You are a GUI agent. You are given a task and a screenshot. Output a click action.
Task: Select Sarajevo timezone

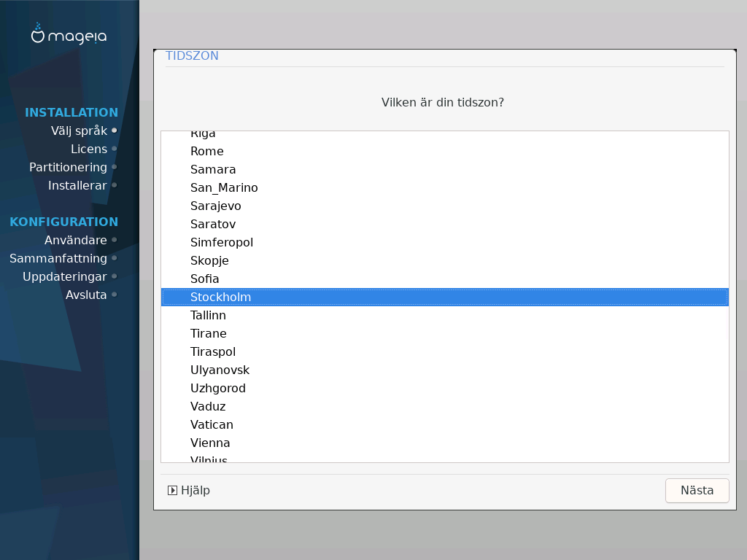215,206
